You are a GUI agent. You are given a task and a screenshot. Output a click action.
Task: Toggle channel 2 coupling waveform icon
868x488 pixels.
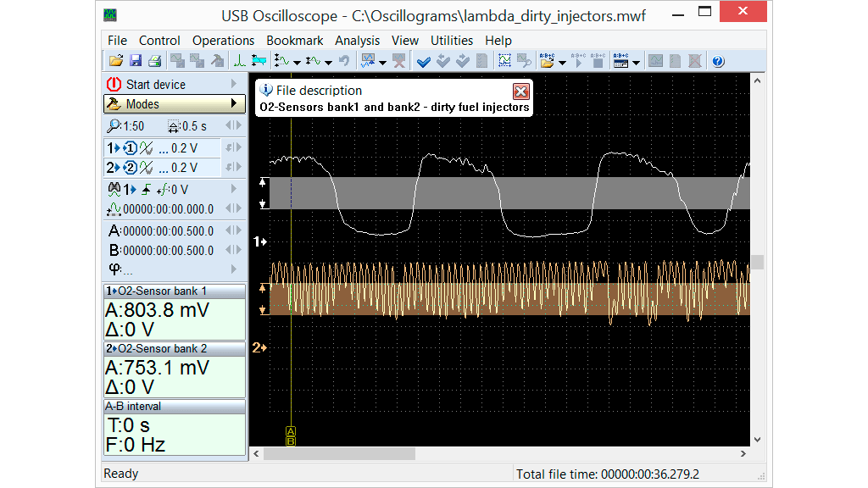(146, 168)
